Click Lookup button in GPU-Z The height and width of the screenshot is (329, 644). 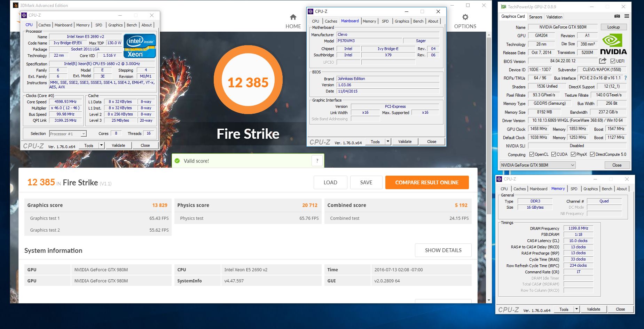click(613, 27)
